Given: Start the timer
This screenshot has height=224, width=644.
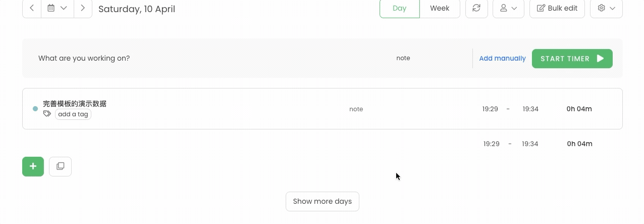Looking at the screenshot, I should pyautogui.click(x=572, y=59).
